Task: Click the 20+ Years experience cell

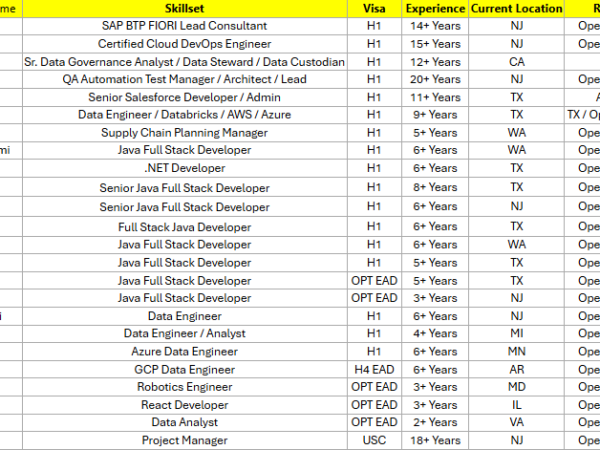Action: point(435,80)
